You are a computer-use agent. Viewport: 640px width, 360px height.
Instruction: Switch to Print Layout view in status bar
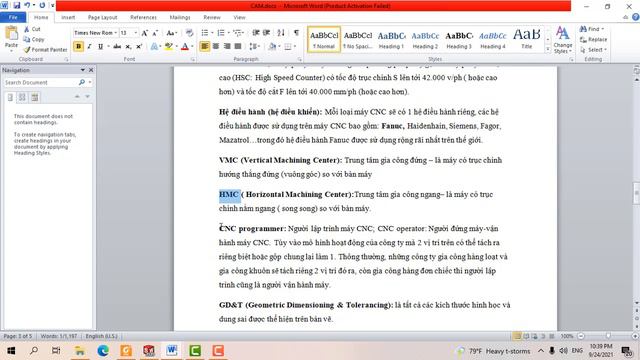click(x=517, y=336)
